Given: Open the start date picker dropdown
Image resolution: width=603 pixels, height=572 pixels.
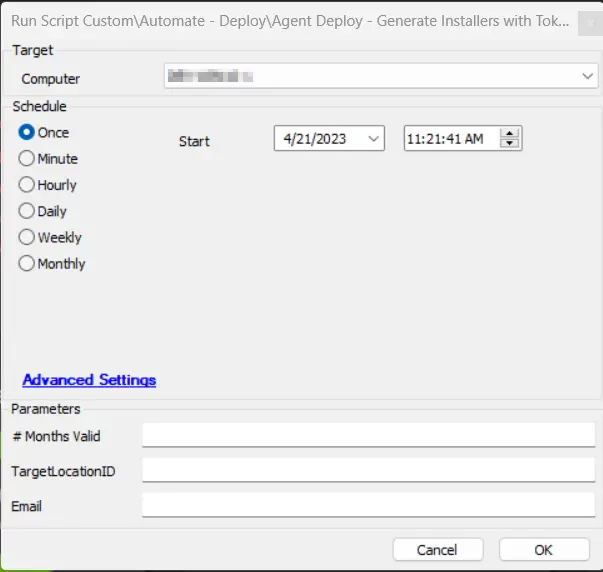Looking at the screenshot, I should pyautogui.click(x=373, y=138).
